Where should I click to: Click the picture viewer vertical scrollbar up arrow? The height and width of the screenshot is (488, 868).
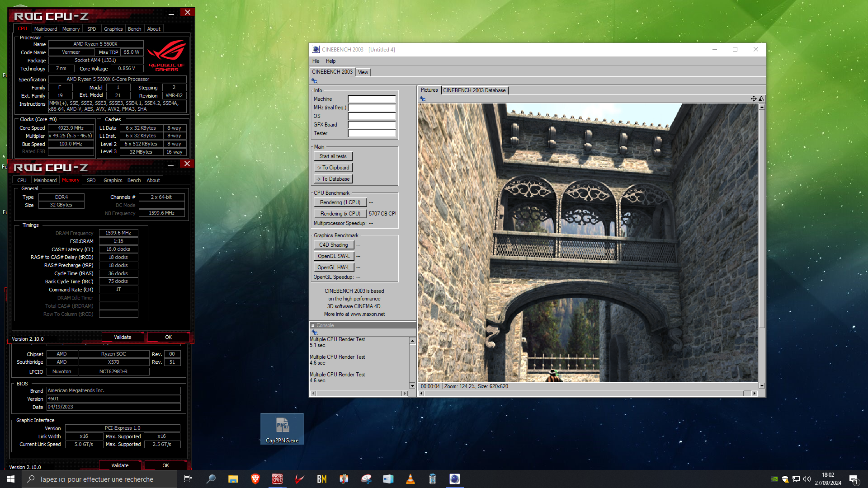click(x=762, y=107)
